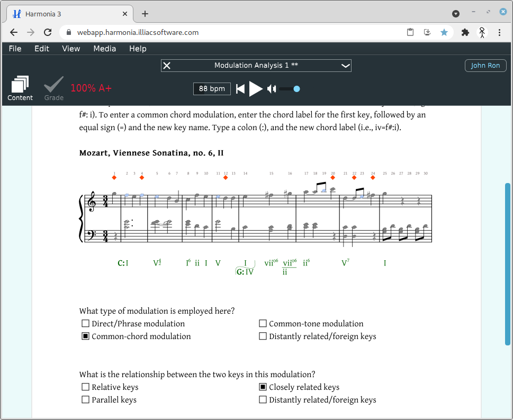Click the John Ron account button
513x420 pixels.
pos(485,66)
